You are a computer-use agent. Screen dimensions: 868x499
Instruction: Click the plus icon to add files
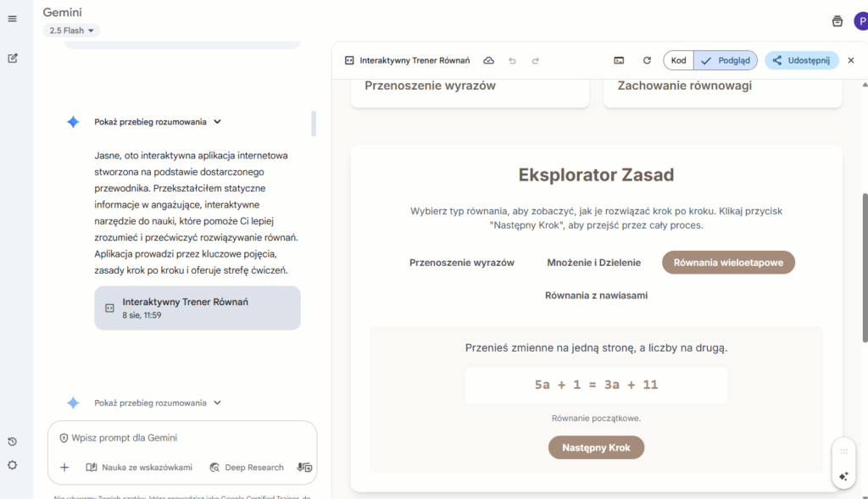(x=64, y=467)
